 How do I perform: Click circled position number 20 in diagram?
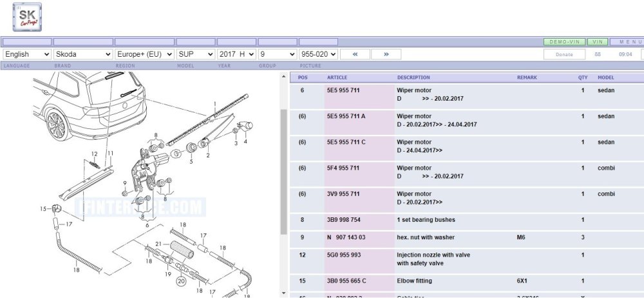[x=181, y=281]
